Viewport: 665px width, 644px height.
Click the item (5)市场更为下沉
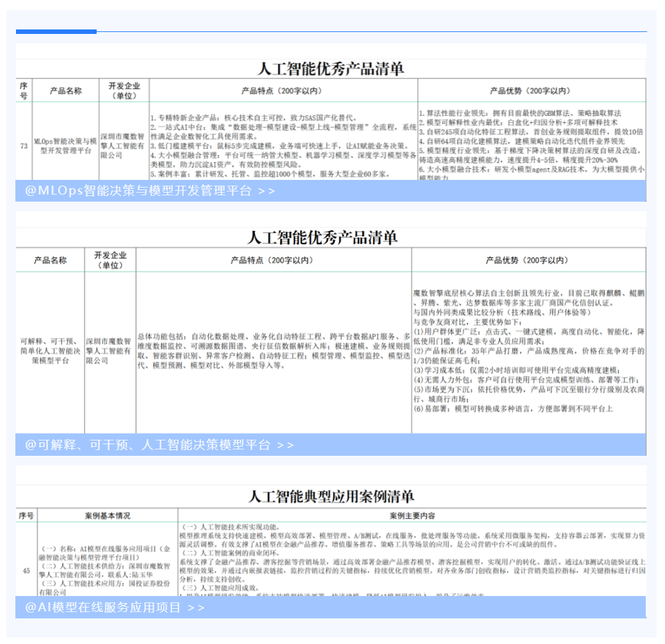click(529, 394)
